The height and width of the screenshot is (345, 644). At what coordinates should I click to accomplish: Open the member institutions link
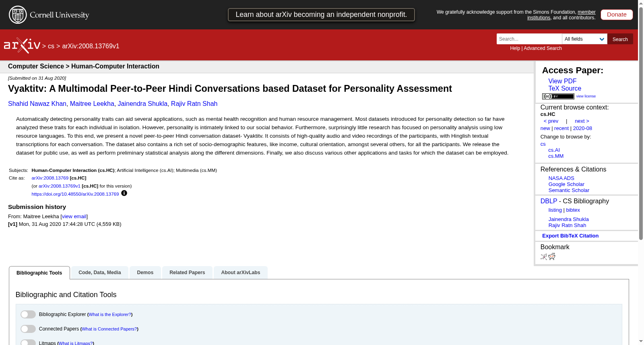[561, 15]
